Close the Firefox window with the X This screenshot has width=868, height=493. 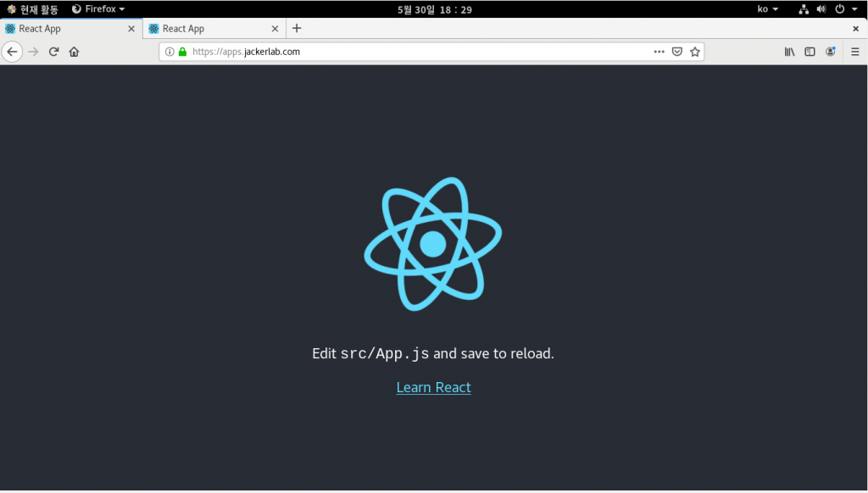tap(855, 29)
